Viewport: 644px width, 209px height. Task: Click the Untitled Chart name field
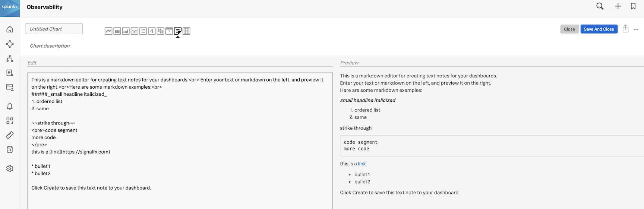pos(54,29)
